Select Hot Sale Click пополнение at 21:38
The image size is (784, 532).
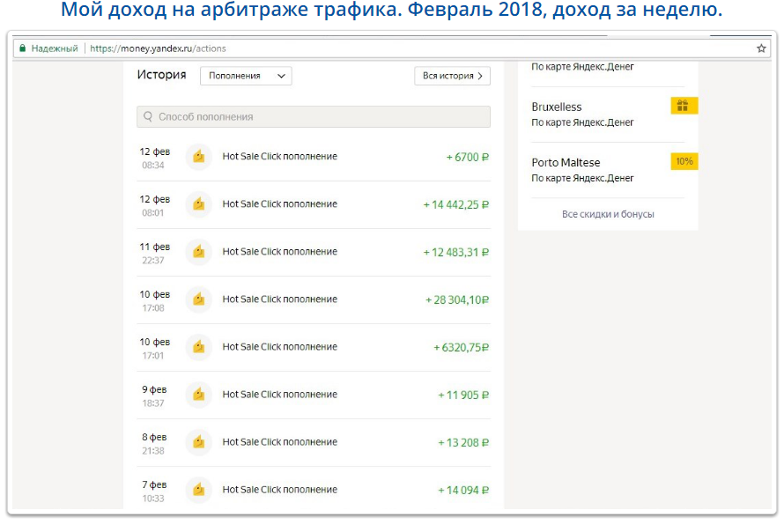(x=279, y=441)
